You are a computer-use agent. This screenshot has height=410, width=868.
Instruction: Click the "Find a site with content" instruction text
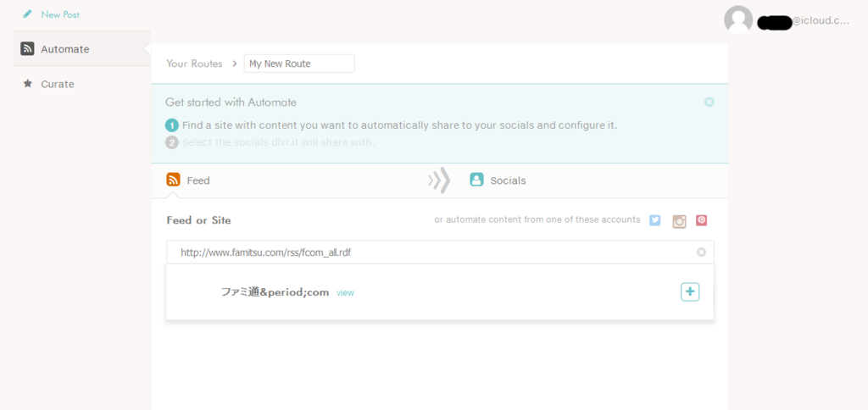400,125
